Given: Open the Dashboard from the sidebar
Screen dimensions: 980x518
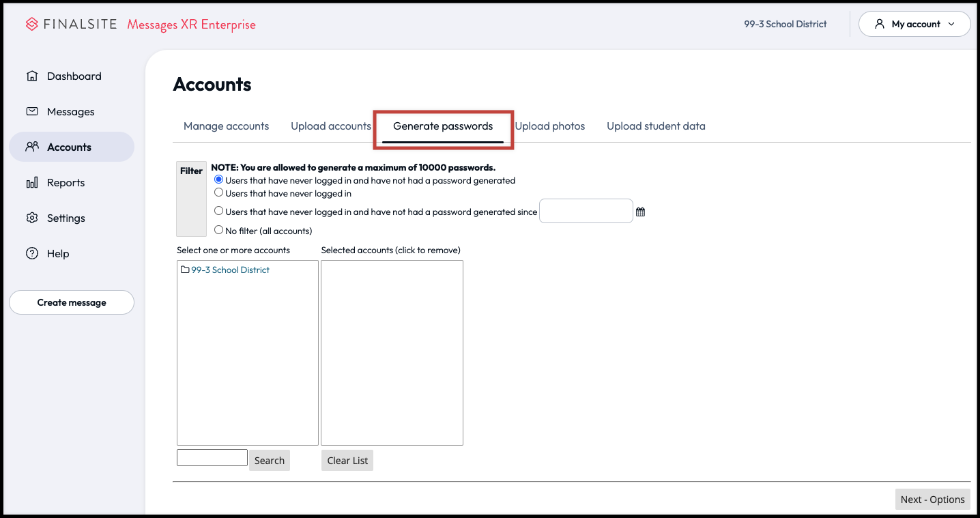Looking at the screenshot, I should pyautogui.click(x=74, y=76).
